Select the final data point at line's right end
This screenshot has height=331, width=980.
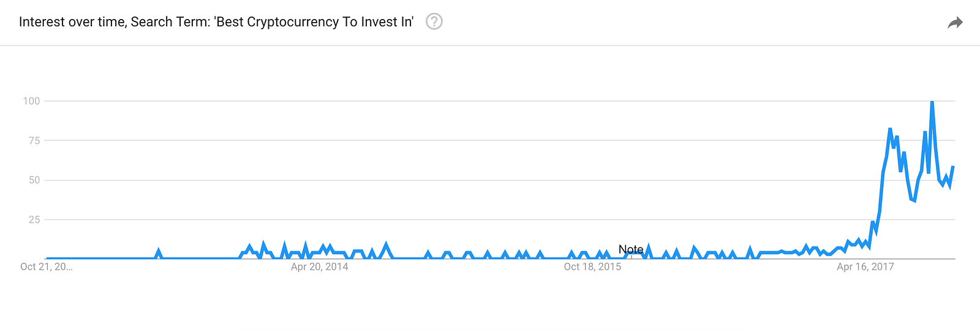[953, 167]
